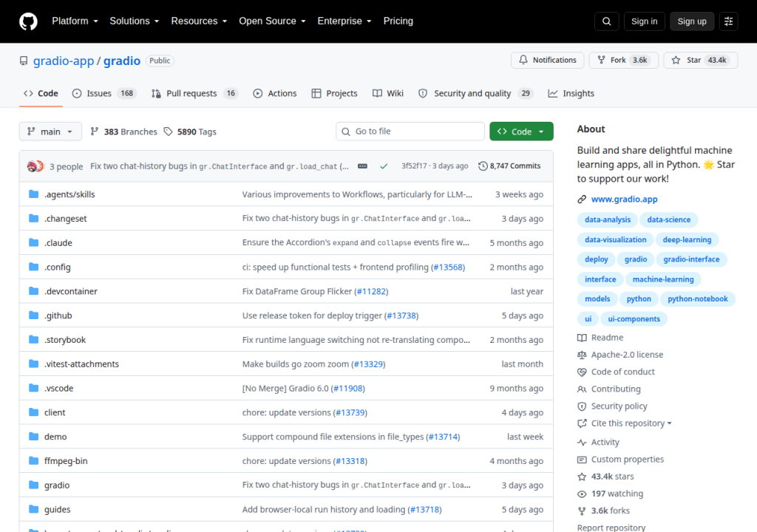Click the folder icon for .agents/skills
The height and width of the screenshot is (532, 757).
click(x=33, y=194)
